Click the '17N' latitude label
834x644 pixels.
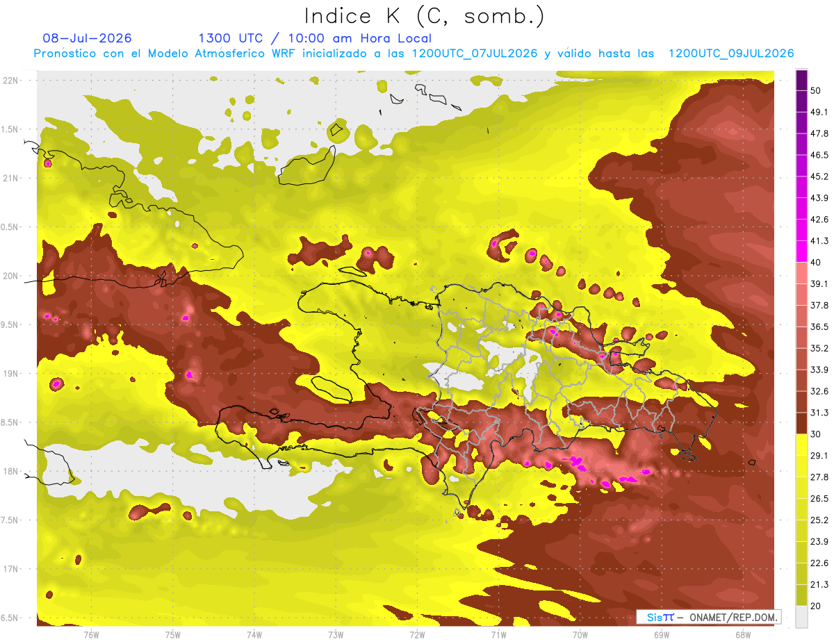12,569
